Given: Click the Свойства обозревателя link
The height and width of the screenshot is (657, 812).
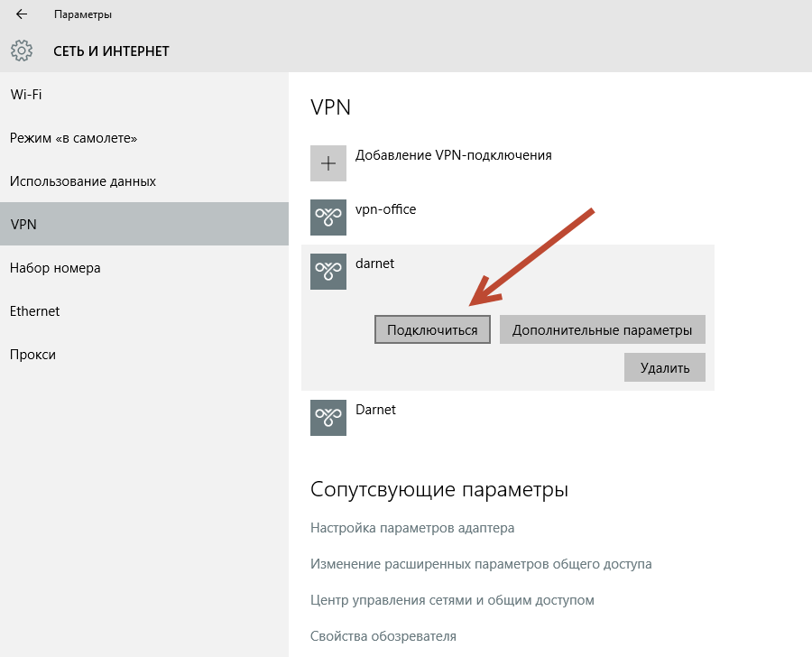Looking at the screenshot, I should tap(383, 636).
